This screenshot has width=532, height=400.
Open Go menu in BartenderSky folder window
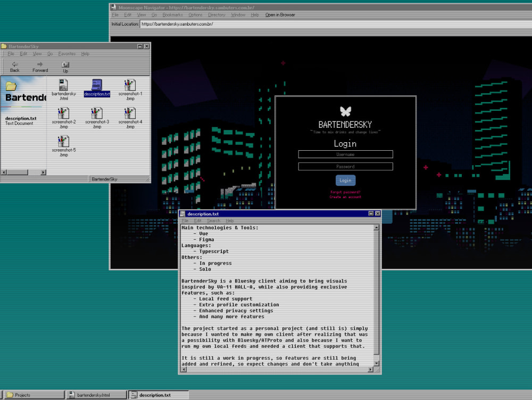(x=50, y=54)
